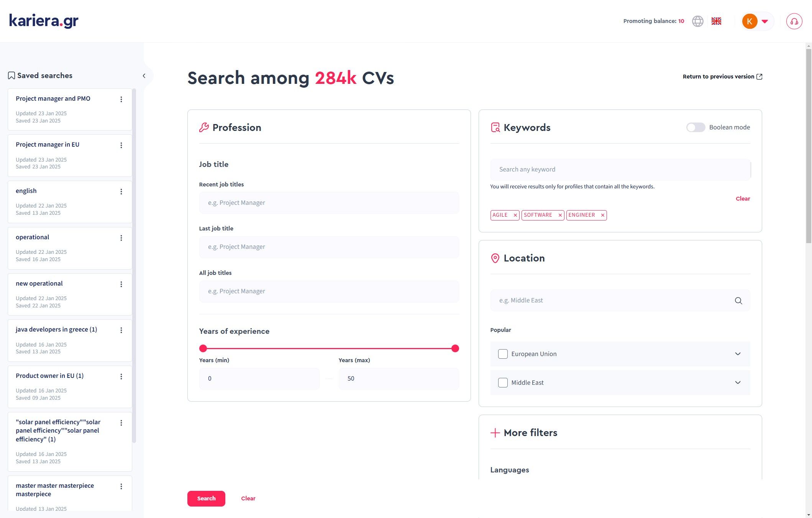Click the maximum years slider handle
Viewport: 812px width, 518px height.
(455, 348)
